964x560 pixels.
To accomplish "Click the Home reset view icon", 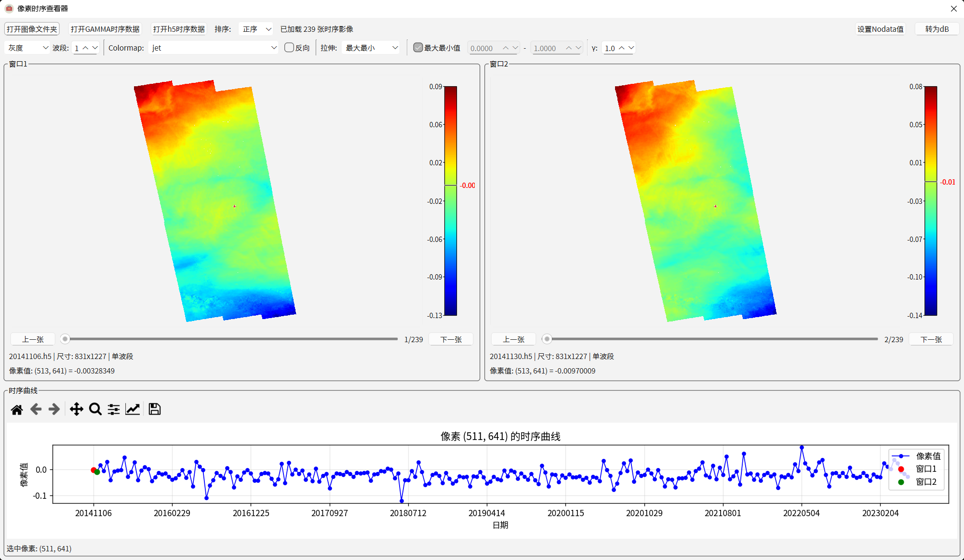I will (17, 410).
